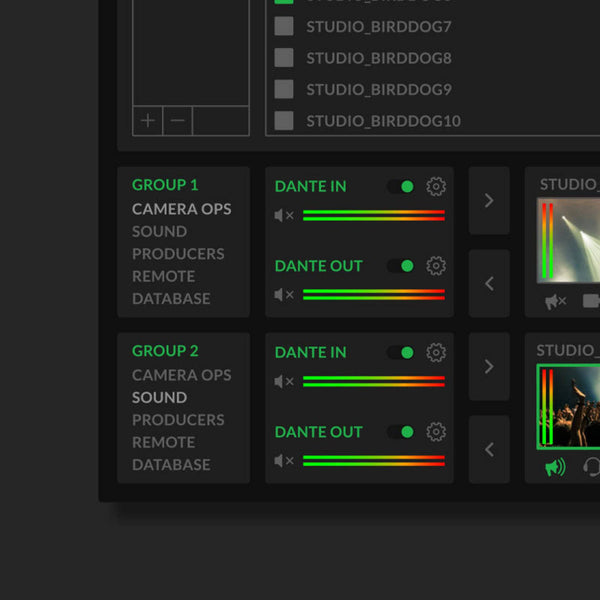Click right chevron beside Group 1 Dante In
This screenshot has height=600, width=600.
(489, 201)
